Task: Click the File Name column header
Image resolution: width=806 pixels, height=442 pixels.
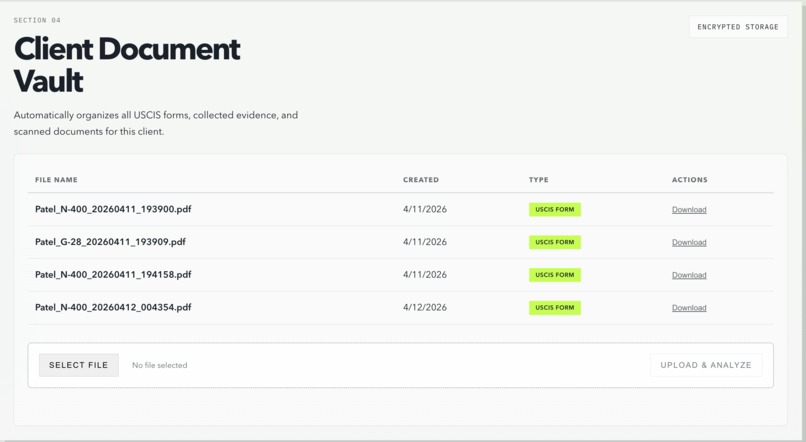Action: pos(56,180)
